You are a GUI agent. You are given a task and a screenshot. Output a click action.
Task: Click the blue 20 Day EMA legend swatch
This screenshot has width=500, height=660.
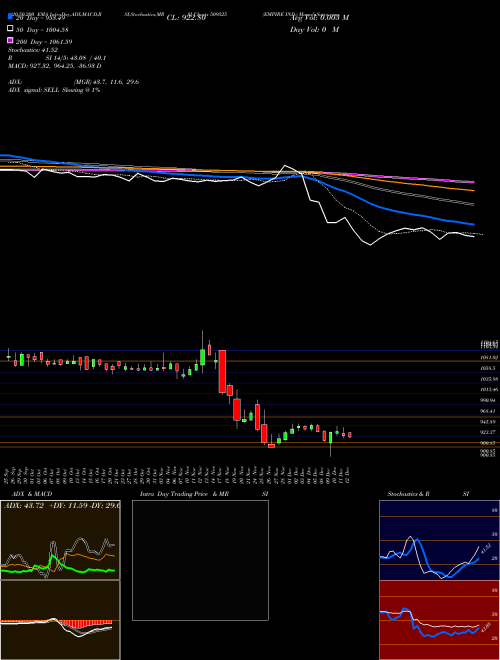tap(10, 16)
